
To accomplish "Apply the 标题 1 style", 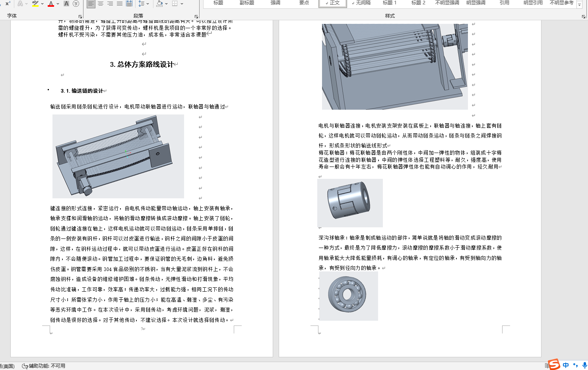I will point(390,3).
